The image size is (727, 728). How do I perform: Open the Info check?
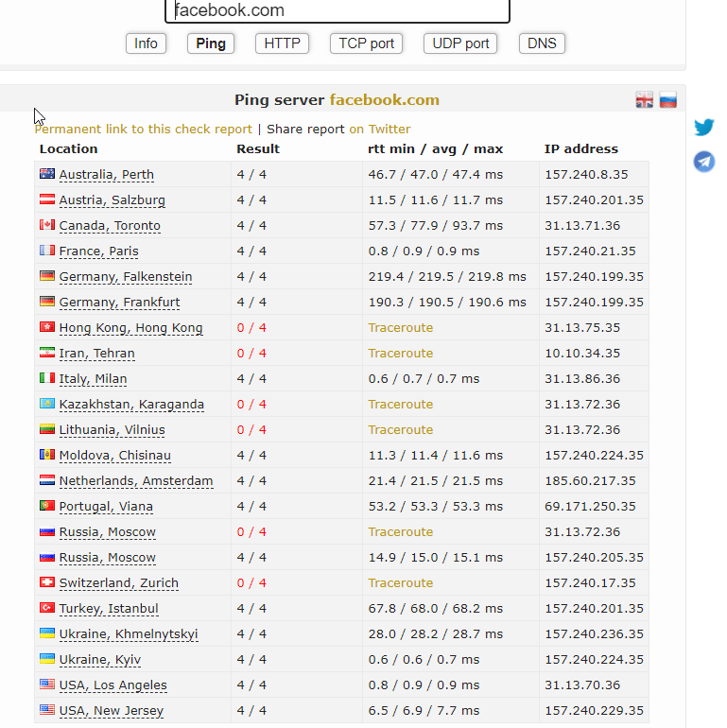click(x=146, y=43)
